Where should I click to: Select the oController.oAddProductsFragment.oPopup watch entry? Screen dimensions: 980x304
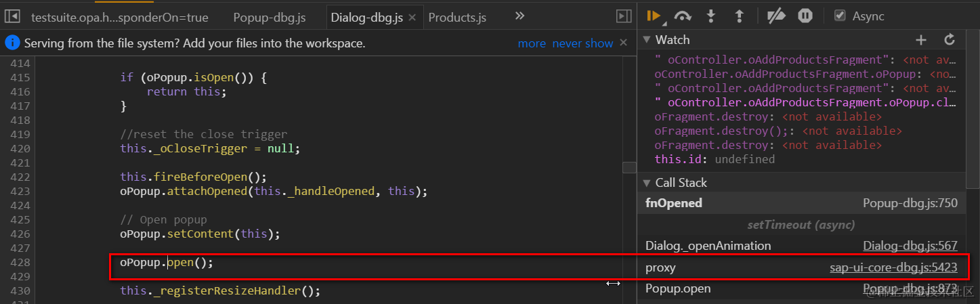tap(805, 74)
